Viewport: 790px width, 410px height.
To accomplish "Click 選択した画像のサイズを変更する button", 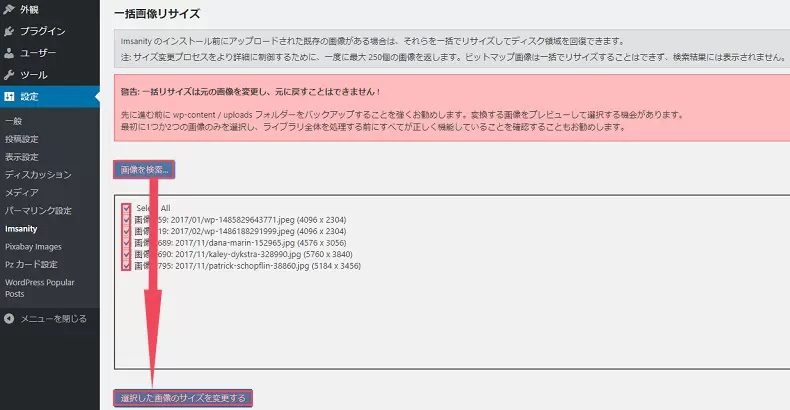I will coord(183,398).
